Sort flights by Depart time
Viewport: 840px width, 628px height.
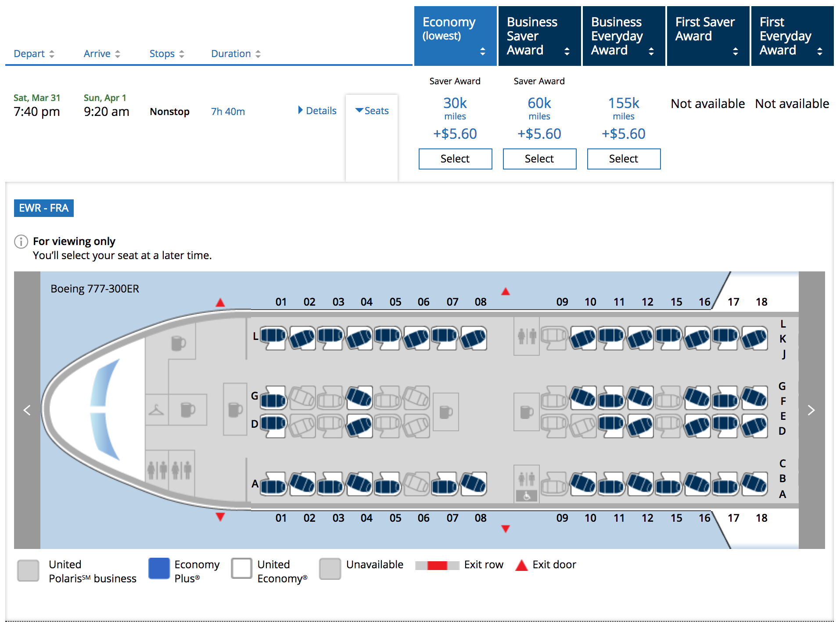point(34,54)
